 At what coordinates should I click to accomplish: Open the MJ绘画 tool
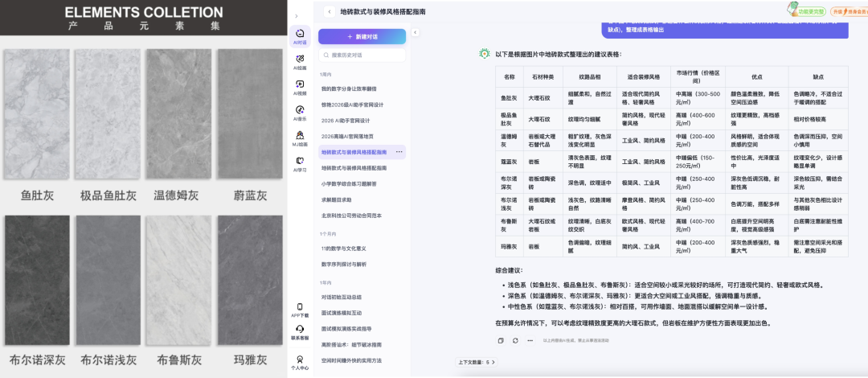point(300,138)
